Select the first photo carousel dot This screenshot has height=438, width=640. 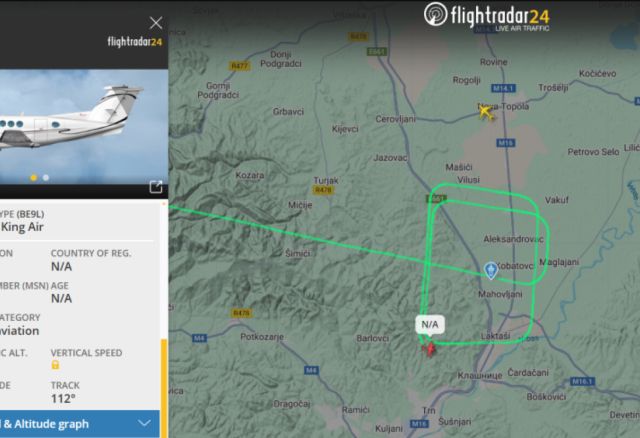coord(33,178)
